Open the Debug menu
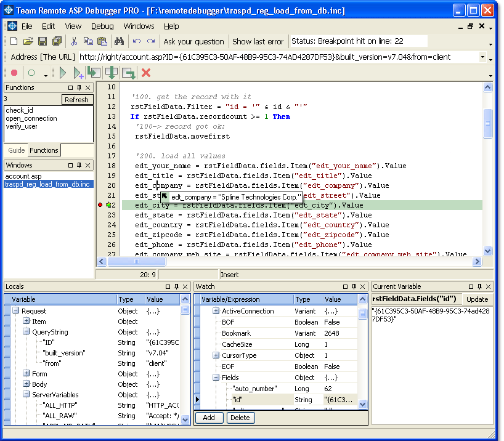The image size is (504, 441). 102,26
